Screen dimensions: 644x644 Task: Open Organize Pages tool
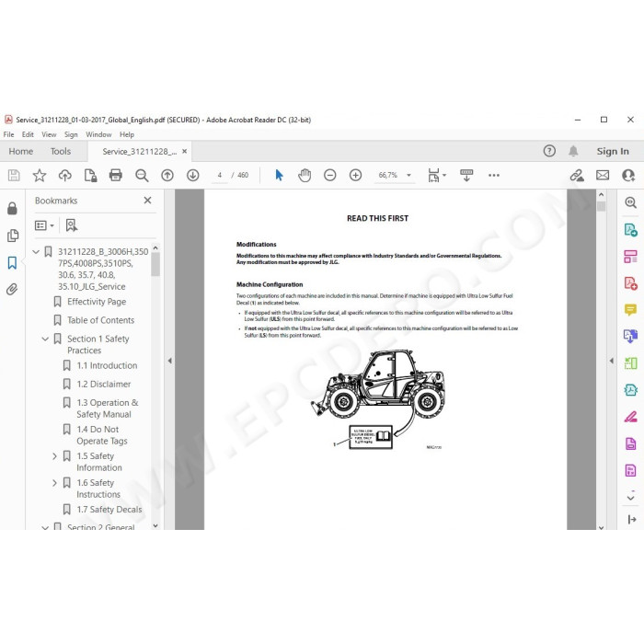pyautogui.click(x=630, y=257)
